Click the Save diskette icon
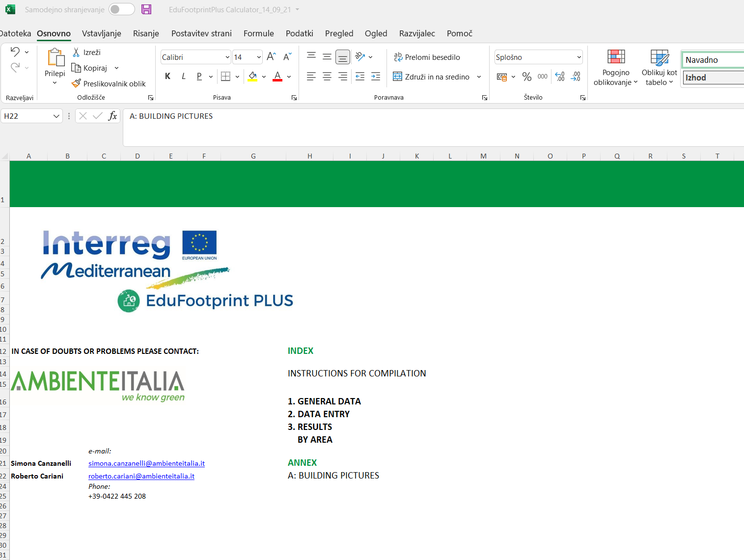This screenshot has width=744, height=560. 146,9
